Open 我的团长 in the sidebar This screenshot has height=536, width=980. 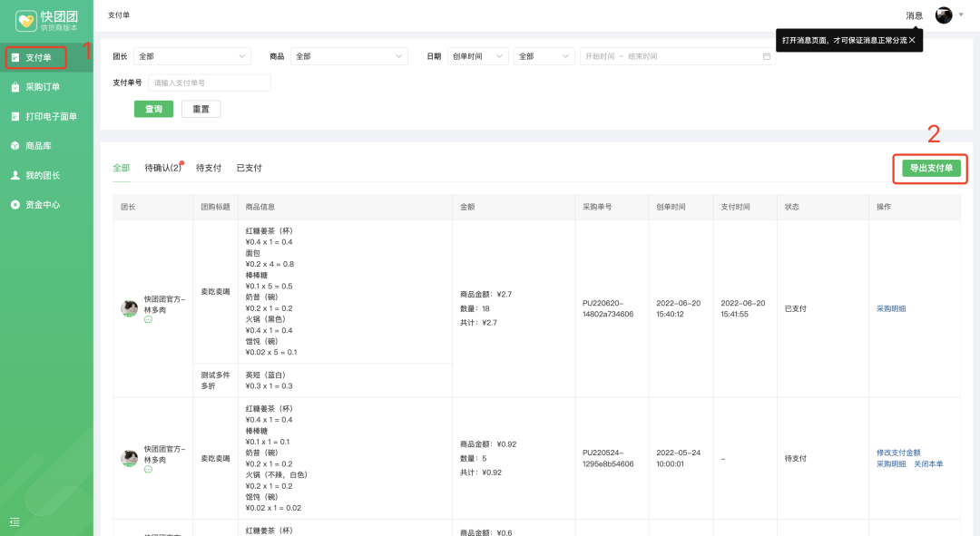pyautogui.click(x=15, y=175)
